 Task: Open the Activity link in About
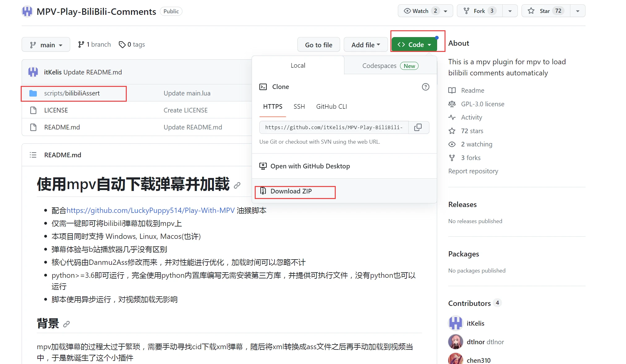click(x=471, y=117)
